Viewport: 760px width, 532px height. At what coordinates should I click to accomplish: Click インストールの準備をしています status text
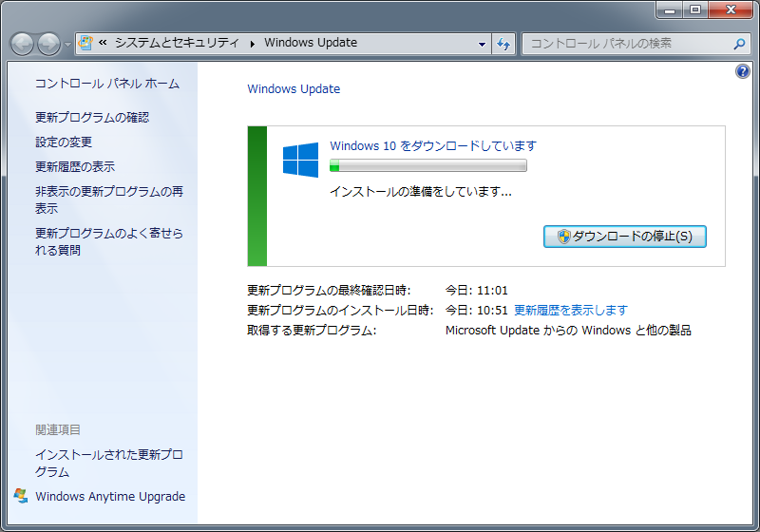[x=421, y=191]
